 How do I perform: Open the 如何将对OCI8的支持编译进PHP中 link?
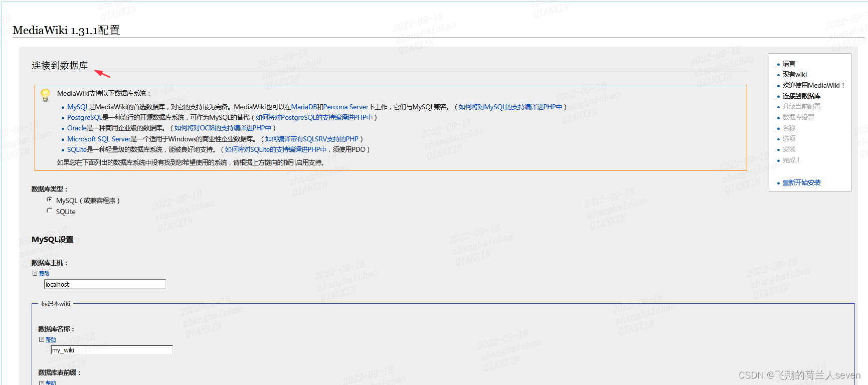click(223, 128)
